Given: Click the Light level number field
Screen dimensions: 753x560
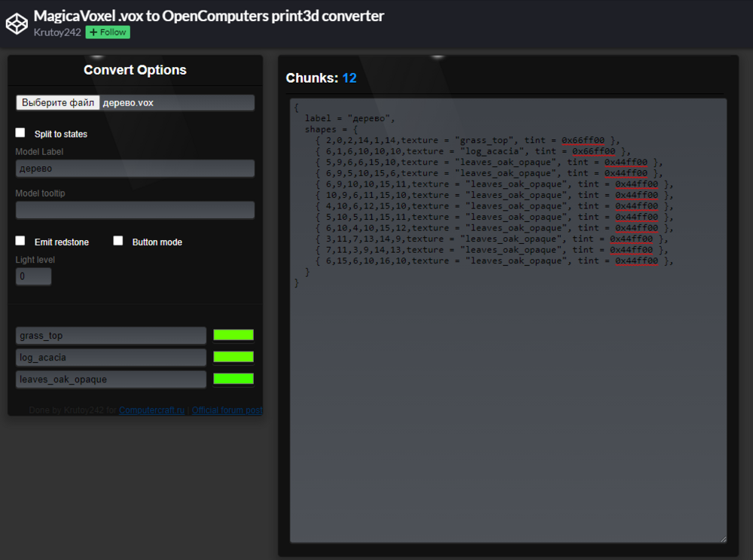Looking at the screenshot, I should (x=33, y=276).
